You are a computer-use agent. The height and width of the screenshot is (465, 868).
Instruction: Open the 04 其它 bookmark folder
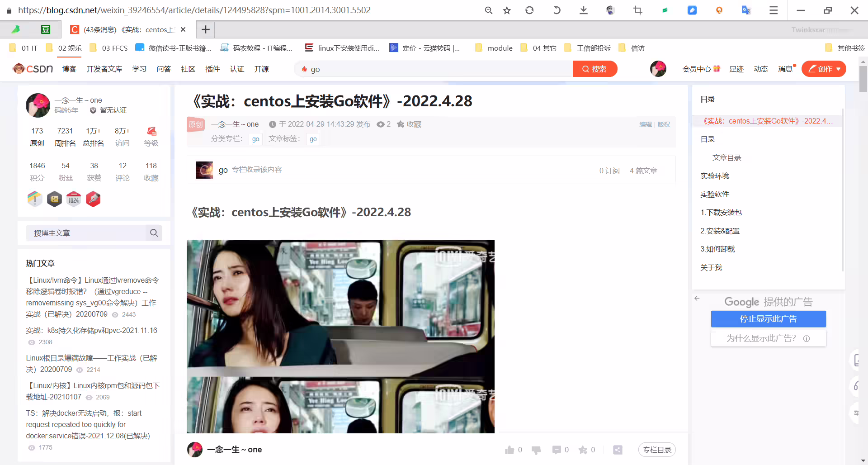click(538, 48)
